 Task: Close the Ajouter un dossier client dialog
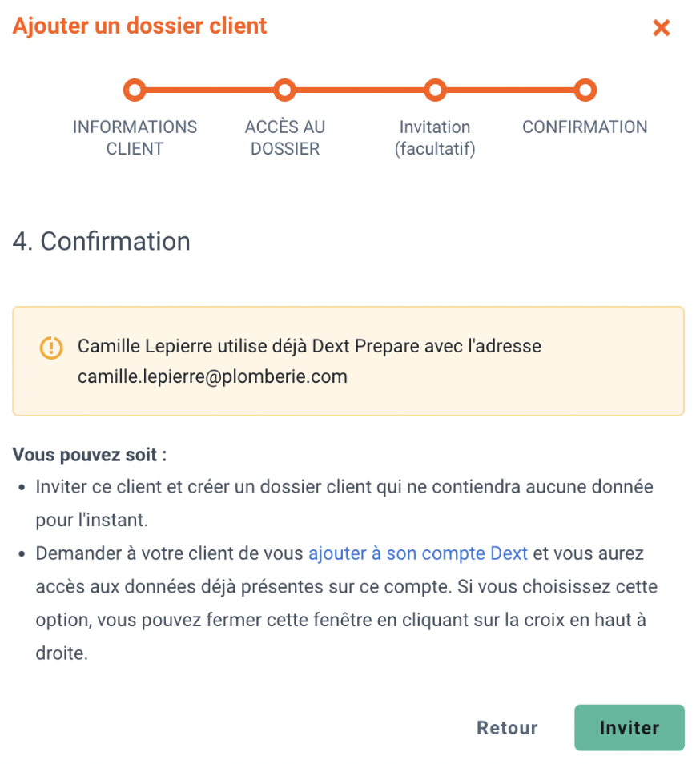661,28
